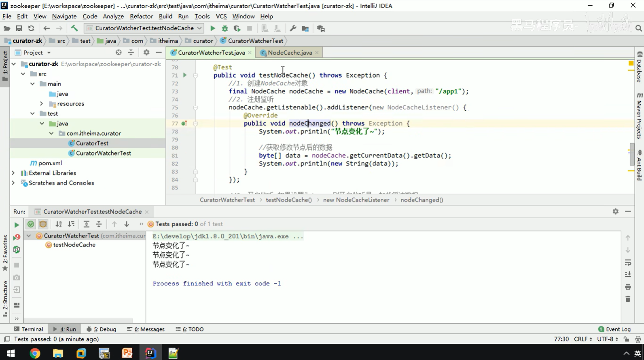The height and width of the screenshot is (360, 644).
Task: Toggle show passed tests filter
Action: point(31,224)
